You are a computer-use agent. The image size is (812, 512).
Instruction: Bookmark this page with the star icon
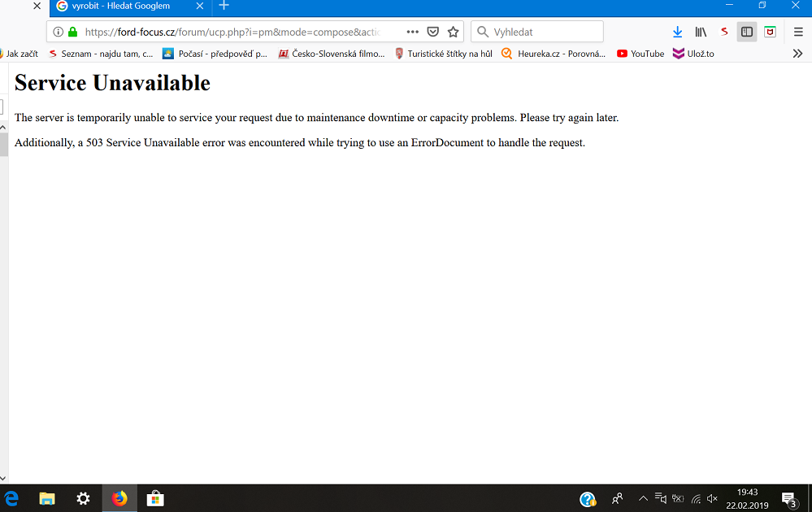point(454,32)
